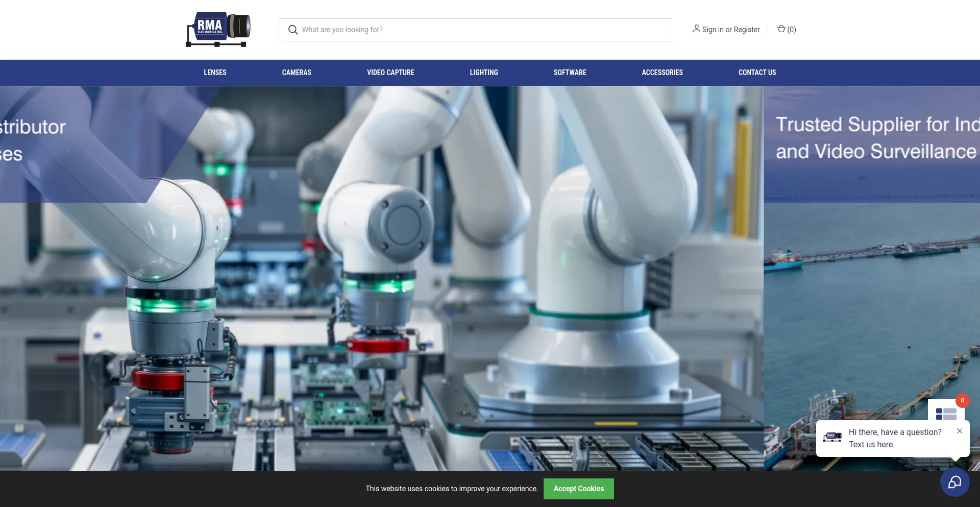Click the user account icon
The height and width of the screenshot is (507, 980).
click(696, 29)
